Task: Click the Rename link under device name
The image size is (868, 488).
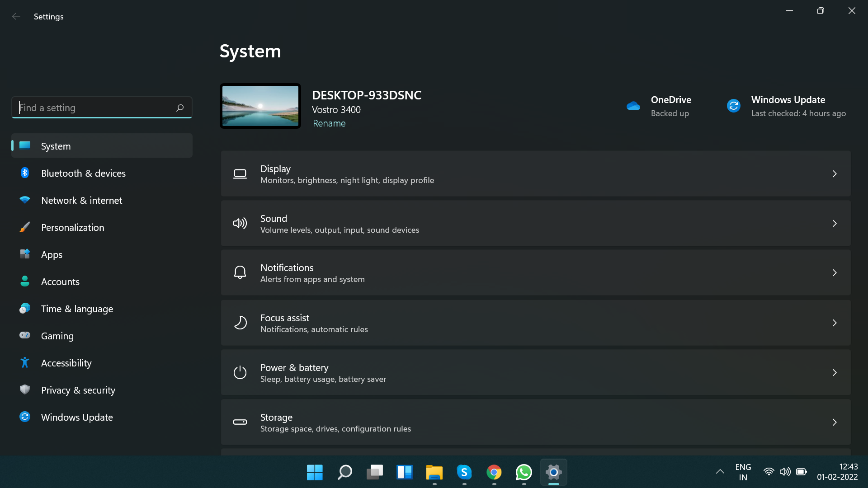Action: (x=329, y=123)
